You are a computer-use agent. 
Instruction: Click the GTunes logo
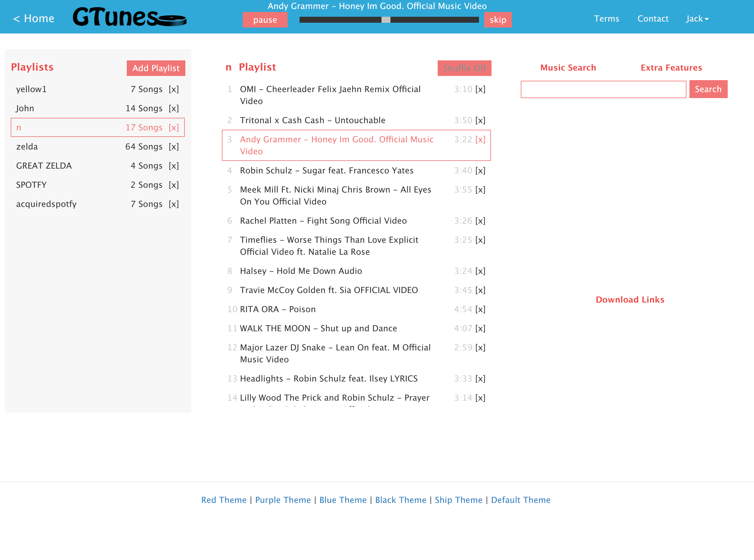click(x=129, y=18)
